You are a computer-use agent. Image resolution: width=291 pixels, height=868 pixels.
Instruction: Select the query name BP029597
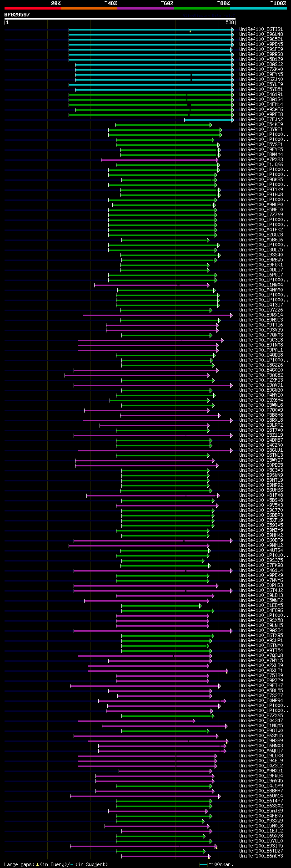17,15
